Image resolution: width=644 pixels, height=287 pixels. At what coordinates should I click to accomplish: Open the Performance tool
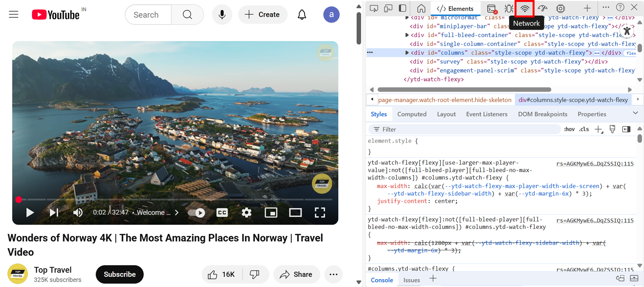click(543, 8)
